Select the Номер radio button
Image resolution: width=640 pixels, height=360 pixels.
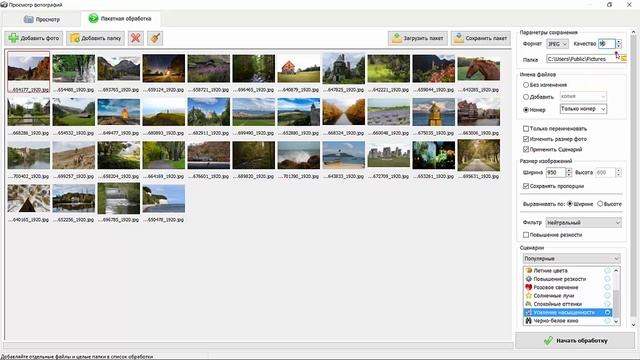(x=526, y=109)
